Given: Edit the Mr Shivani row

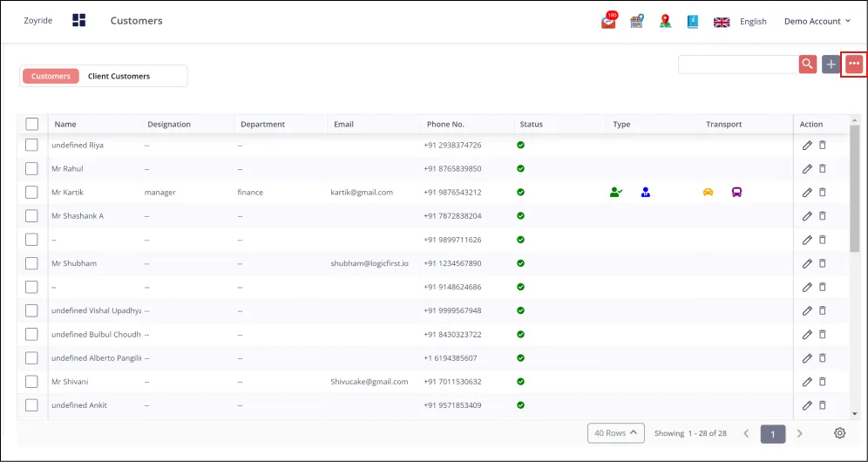Looking at the screenshot, I should [x=807, y=382].
